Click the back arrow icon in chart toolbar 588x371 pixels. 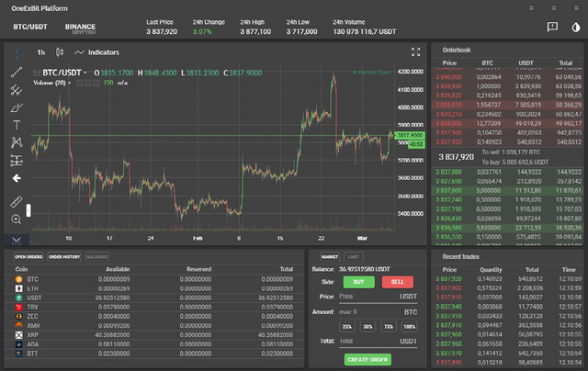coord(17,178)
